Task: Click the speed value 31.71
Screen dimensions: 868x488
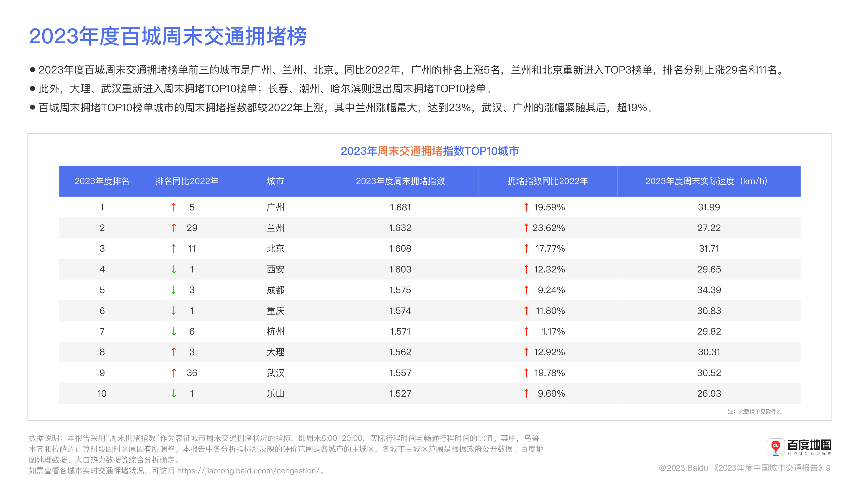Action: click(709, 249)
